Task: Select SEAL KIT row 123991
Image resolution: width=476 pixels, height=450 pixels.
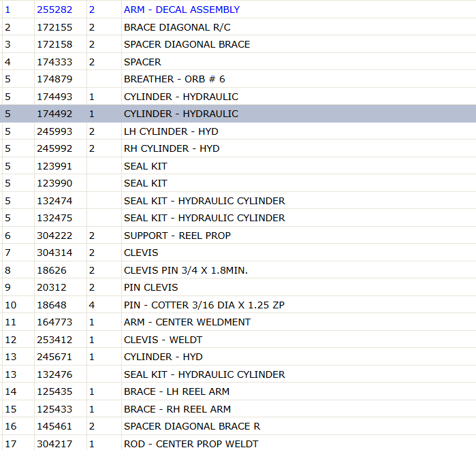Action: point(238,166)
